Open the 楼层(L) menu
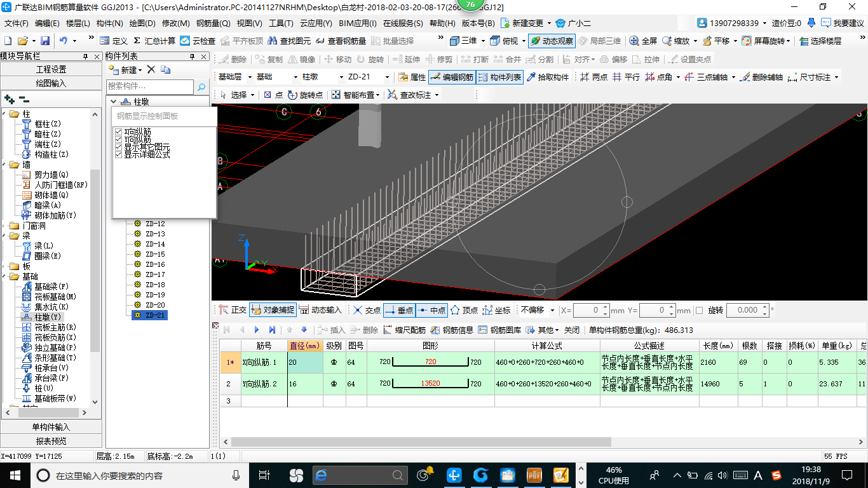 78,24
